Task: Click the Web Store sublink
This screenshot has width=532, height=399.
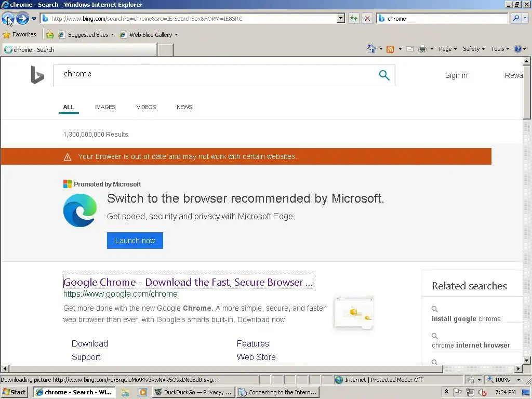Action: (256, 357)
